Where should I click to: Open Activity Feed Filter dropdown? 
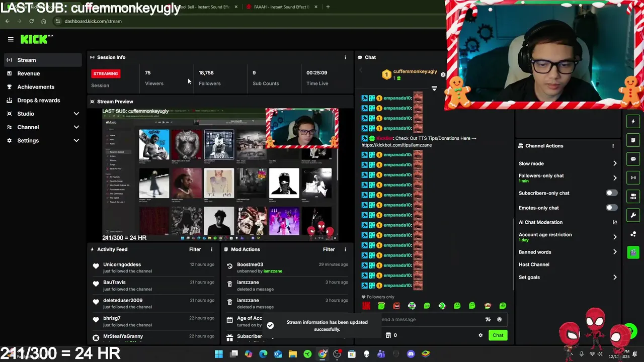coord(195,249)
